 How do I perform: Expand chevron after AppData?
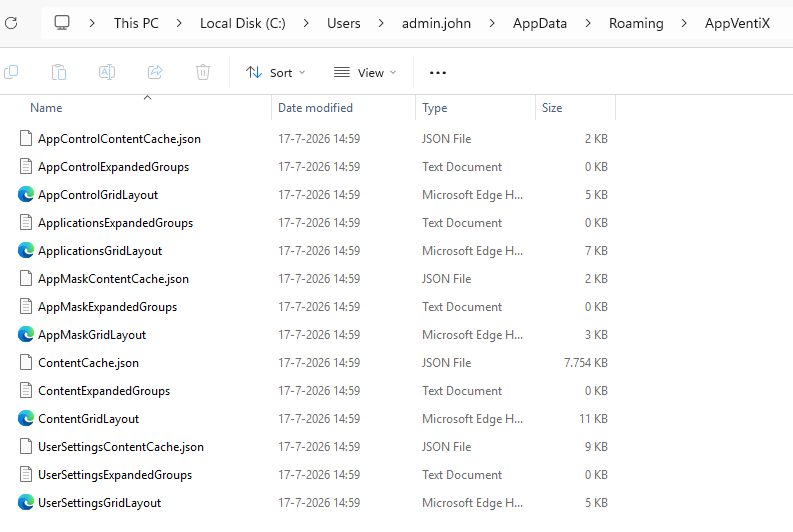(588, 23)
